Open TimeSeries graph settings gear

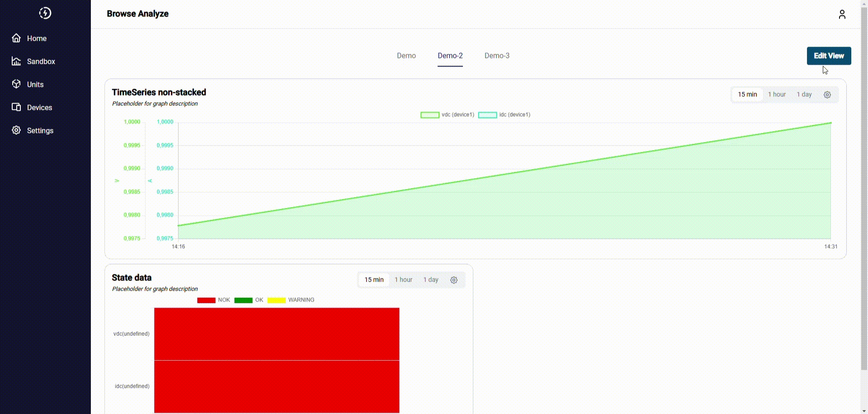(827, 94)
